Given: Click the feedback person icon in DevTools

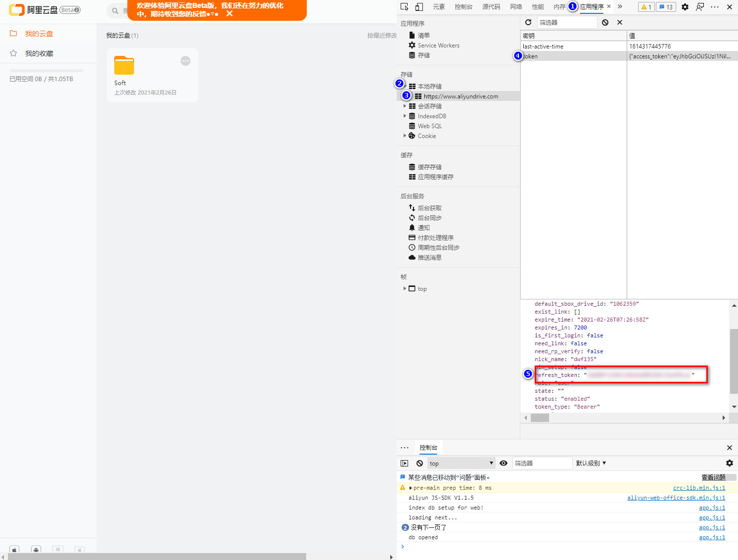Looking at the screenshot, I should [x=700, y=7].
